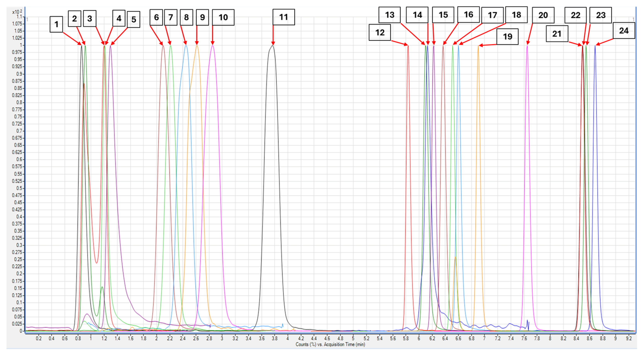The image size is (644, 357).
Task: Click the label box numbered 13
Action: point(389,15)
